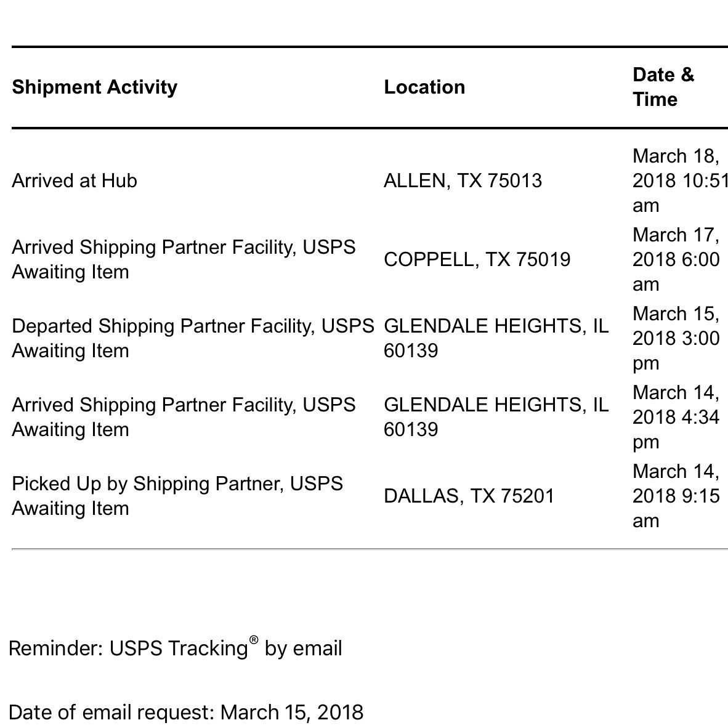
Task: Click the March 18, 2018 10:51 am timestamp
Action: click(676, 180)
